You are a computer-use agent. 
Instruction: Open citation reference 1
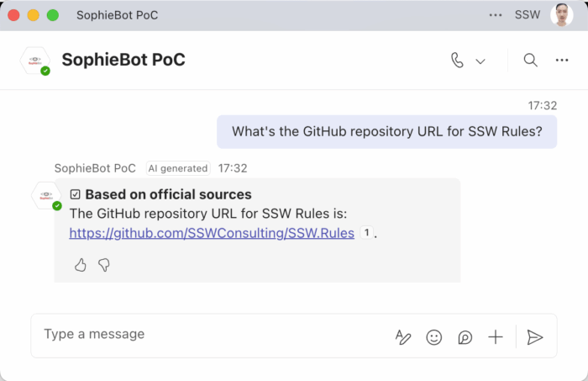(x=366, y=233)
